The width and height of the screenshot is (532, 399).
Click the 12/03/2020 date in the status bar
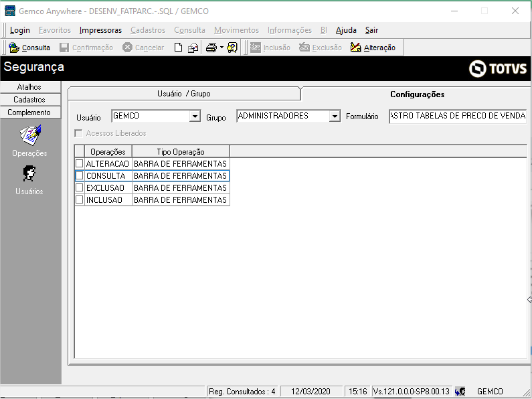pos(311,392)
